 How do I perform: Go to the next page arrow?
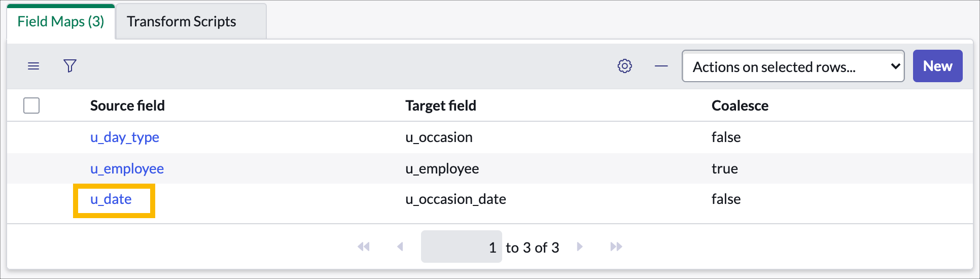coord(580,247)
